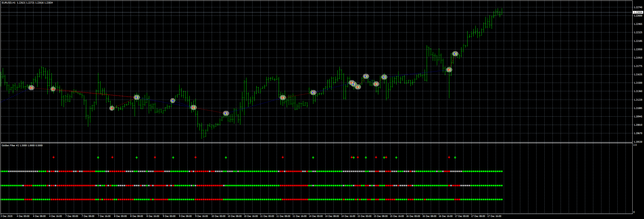Select the sell trade marker at 15 Dec 00:00
The height and width of the screenshot is (219, 644).
[358, 87]
